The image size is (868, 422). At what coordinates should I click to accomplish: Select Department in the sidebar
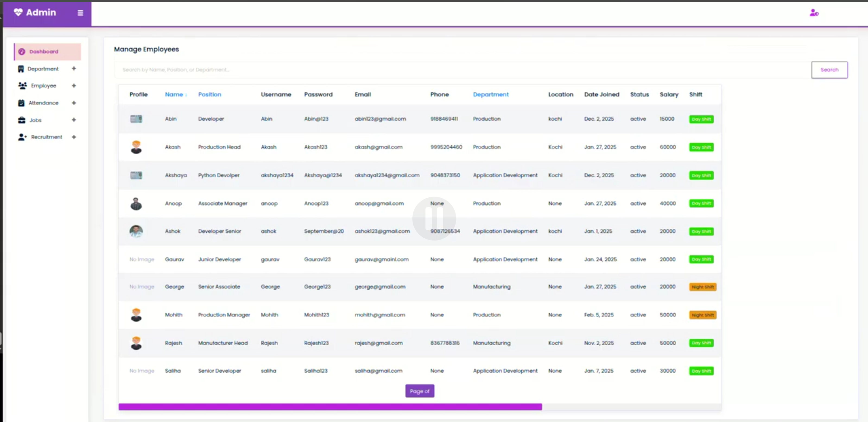click(x=43, y=69)
